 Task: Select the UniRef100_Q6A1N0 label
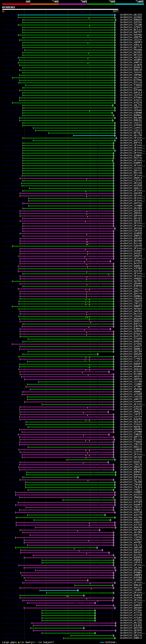coord(131,608)
